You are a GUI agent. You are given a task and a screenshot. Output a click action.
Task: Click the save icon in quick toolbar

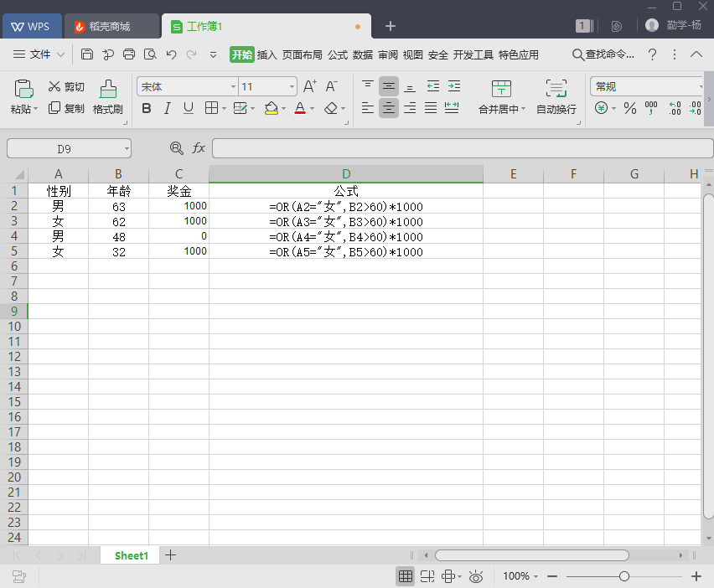[x=87, y=54]
